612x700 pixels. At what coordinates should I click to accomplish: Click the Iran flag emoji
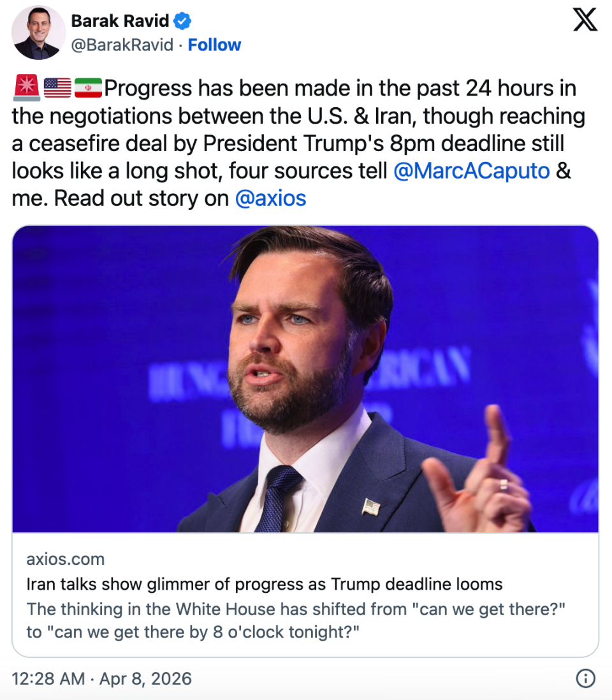88,87
